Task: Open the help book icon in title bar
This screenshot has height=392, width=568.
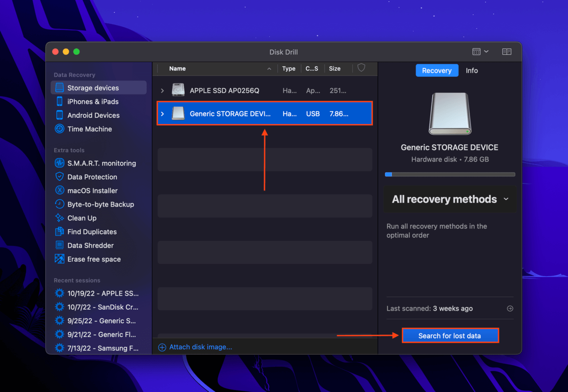Action: (507, 52)
